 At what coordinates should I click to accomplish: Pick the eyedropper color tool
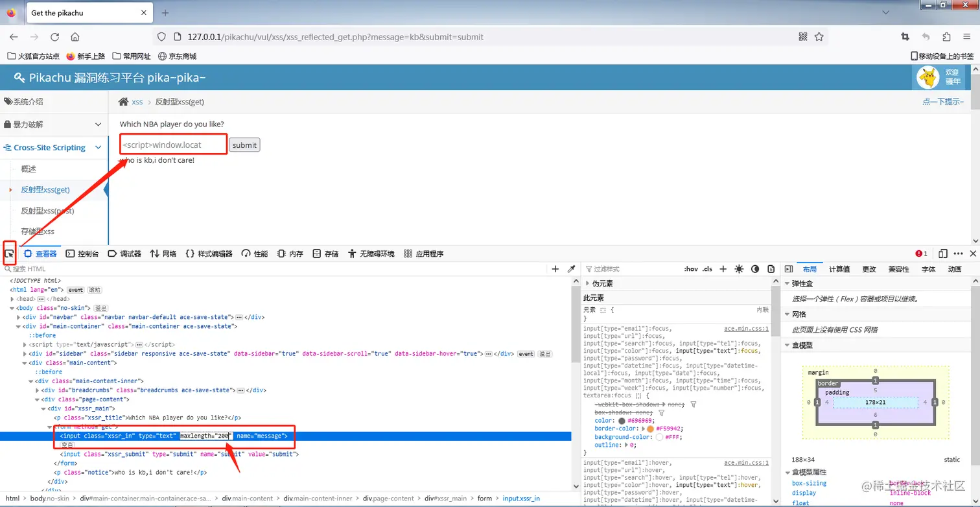571,269
